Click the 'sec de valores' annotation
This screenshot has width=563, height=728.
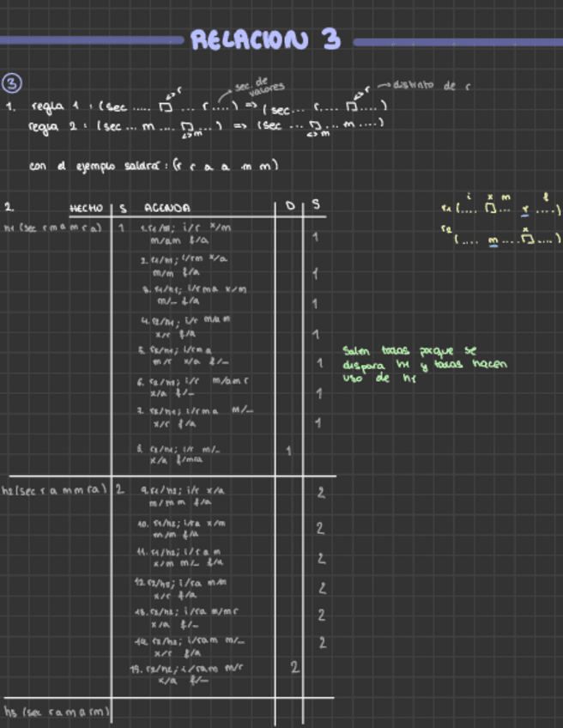[x=261, y=86]
